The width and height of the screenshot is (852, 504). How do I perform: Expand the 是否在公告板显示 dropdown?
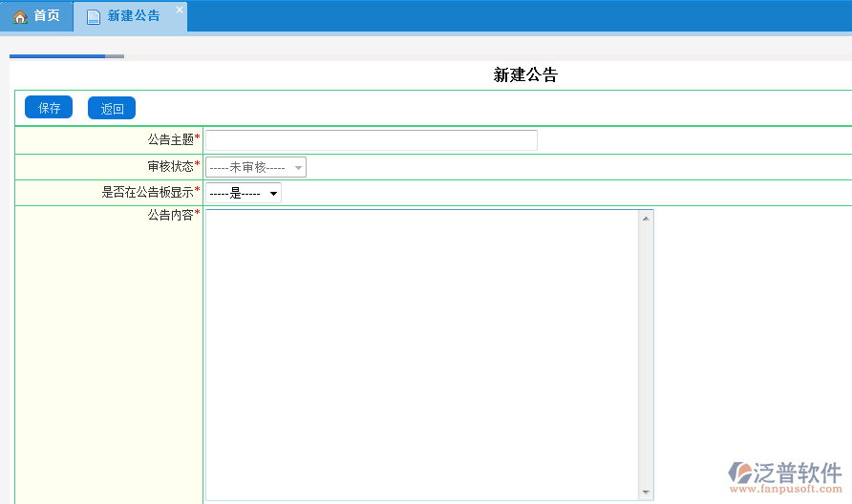click(244, 193)
